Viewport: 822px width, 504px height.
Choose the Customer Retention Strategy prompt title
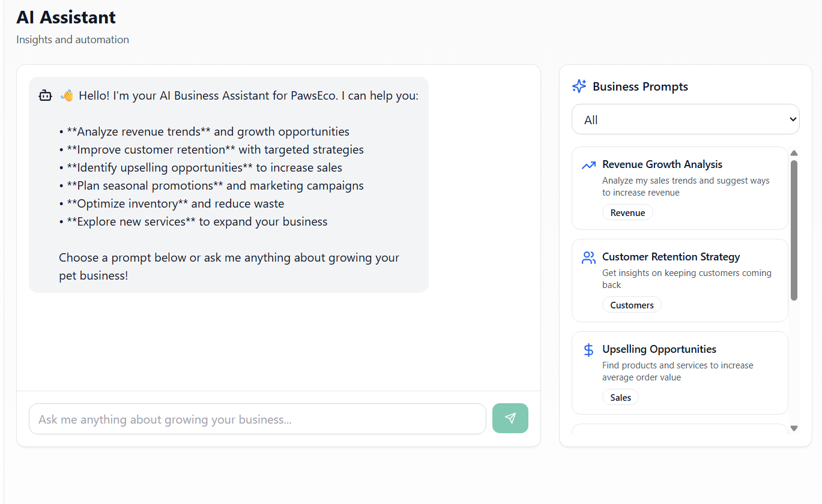[x=671, y=257]
